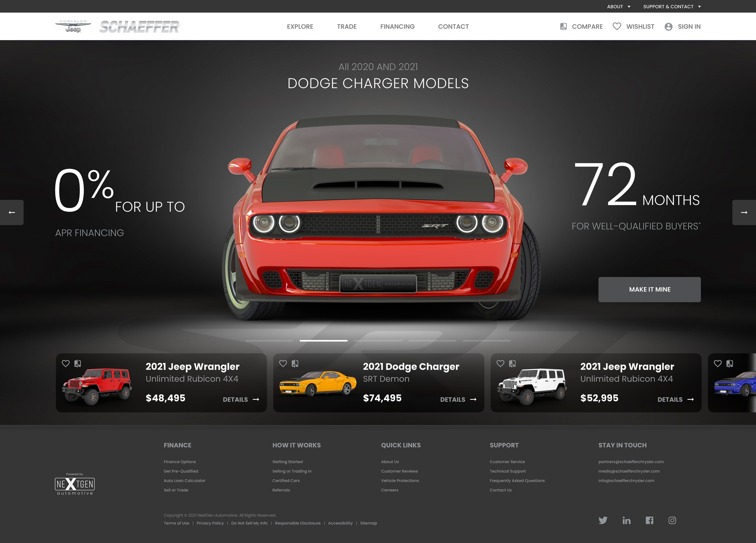The height and width of the screenshot is (543, 756).
Task: Open the Twitter page
Action: click(x=603, y=520)
